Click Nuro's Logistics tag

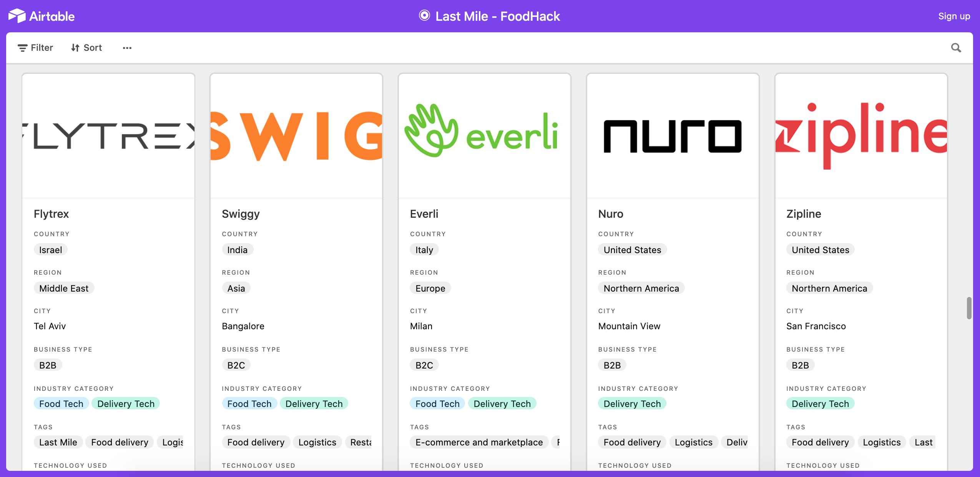(693, 442)
